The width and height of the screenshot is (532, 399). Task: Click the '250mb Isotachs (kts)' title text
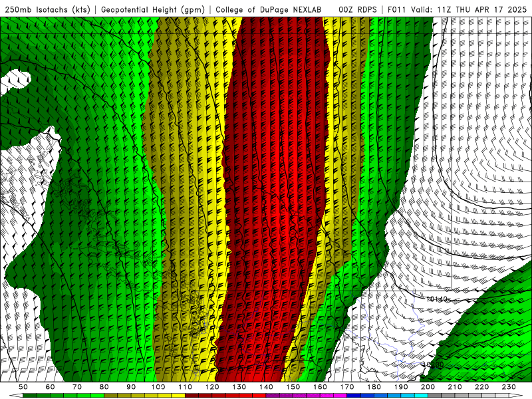point(47,10)
